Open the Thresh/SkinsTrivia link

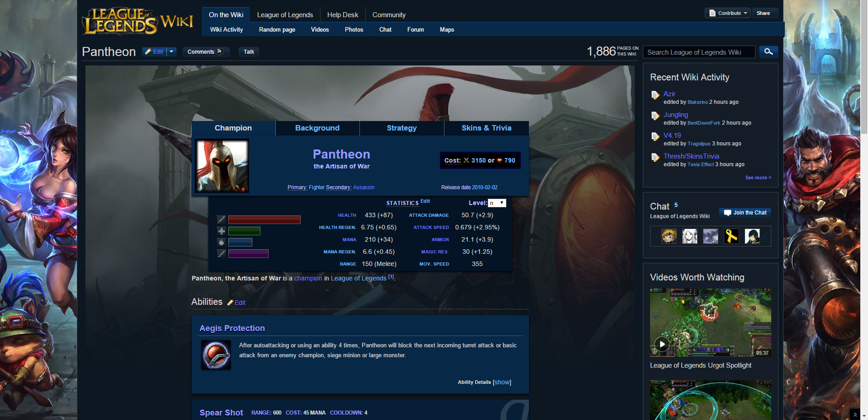691,156
